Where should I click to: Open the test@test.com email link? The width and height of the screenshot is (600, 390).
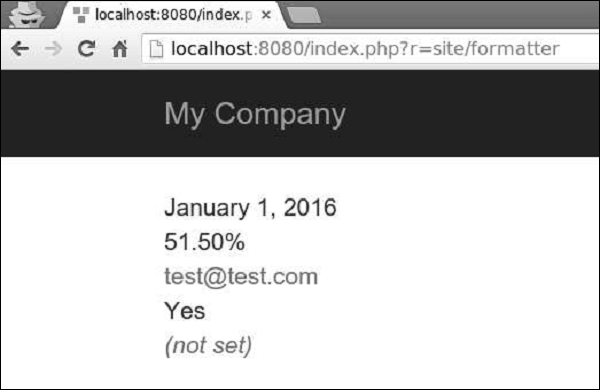(241, 276)
